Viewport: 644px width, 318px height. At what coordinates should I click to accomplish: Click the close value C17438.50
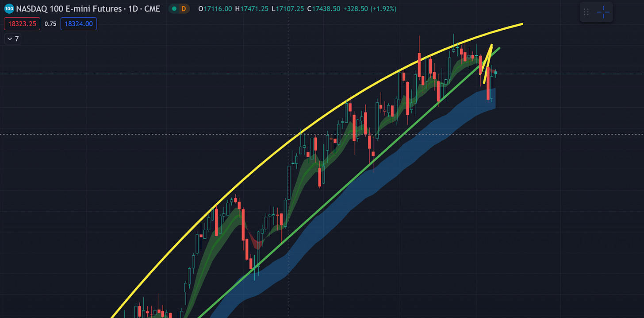324,8
